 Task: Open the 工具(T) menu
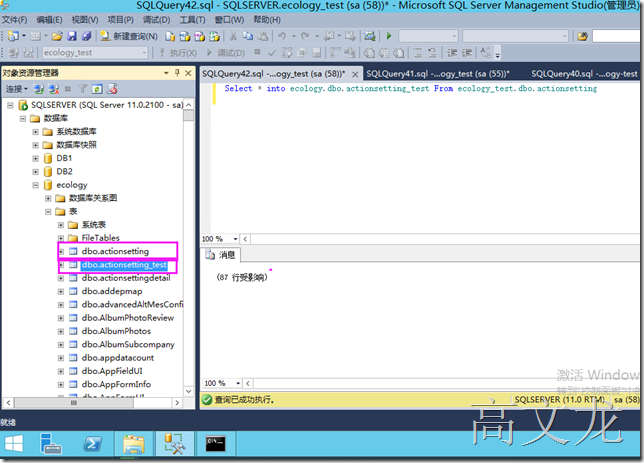click(192, 20)
